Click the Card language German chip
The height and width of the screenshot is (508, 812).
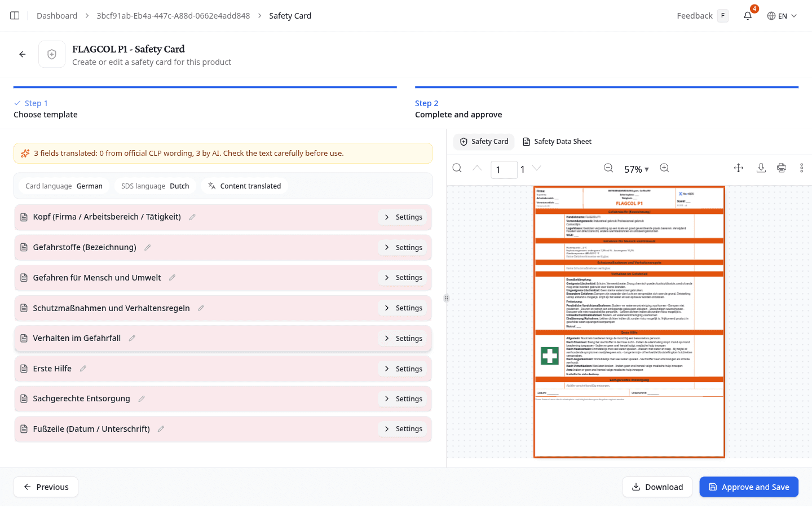(x=64, y=186)
